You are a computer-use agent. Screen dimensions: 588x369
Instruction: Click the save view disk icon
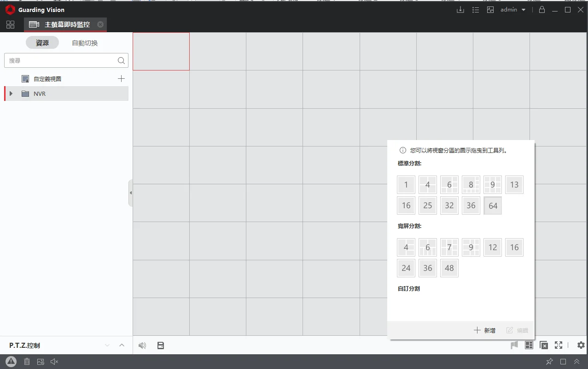click(x=161, y=346)
